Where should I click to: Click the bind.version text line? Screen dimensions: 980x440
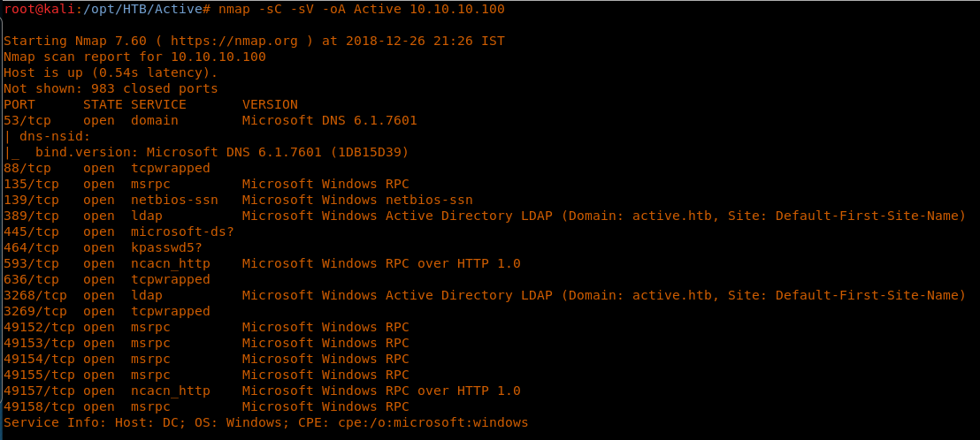point(221,152)
